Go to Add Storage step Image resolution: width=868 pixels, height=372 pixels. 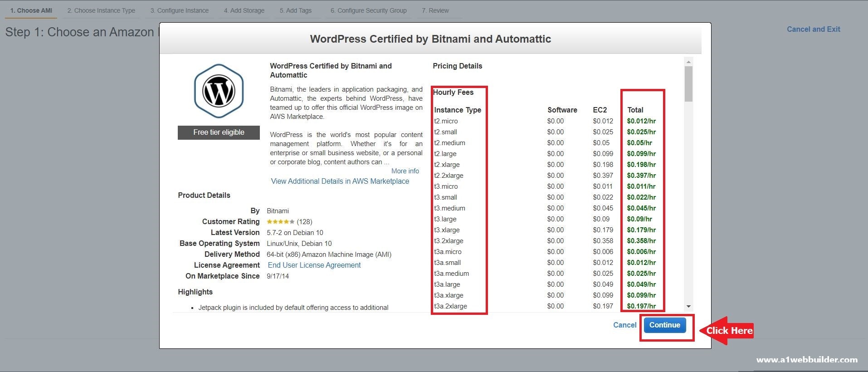click(x=244, y=10)
